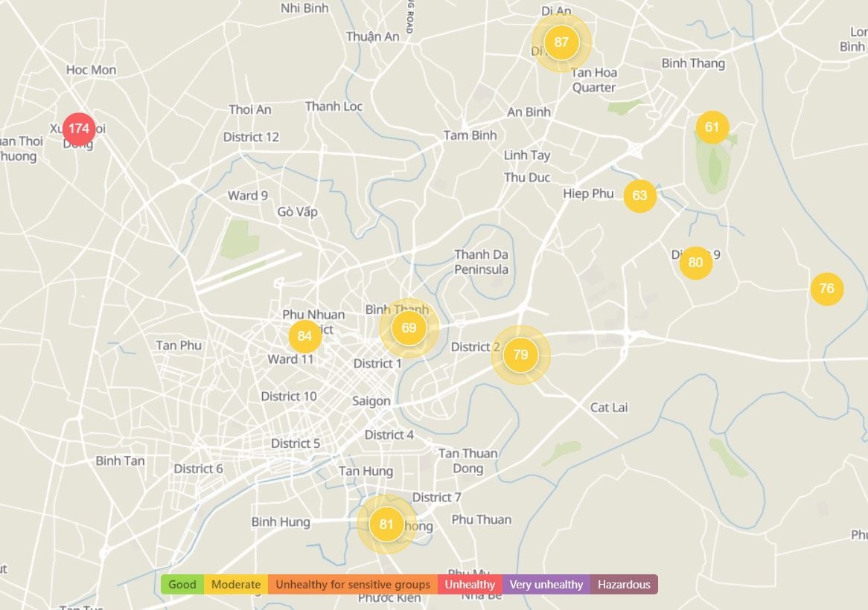
Task: Click the 81 marker near District 7
Action: [386, 524]
